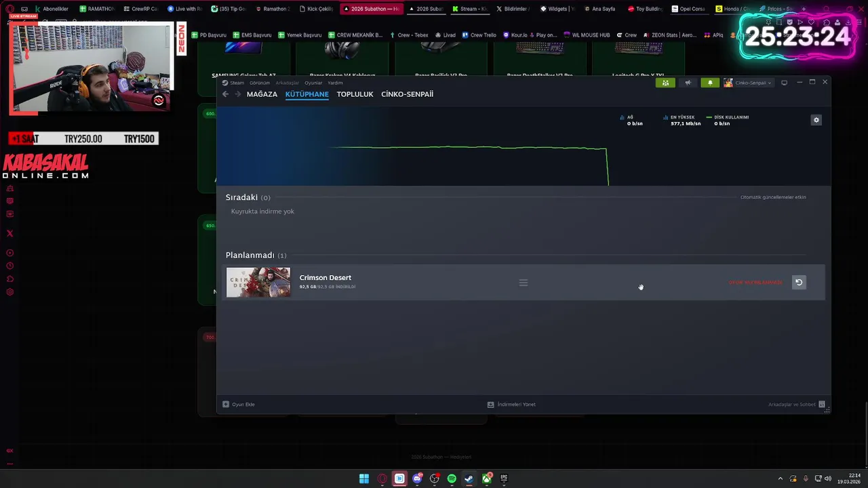Switch to the Kick Çekiliş browser tab
The image size is (868, 488).
(316, 9)
